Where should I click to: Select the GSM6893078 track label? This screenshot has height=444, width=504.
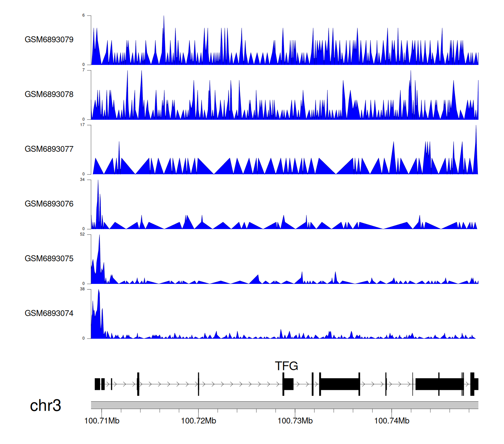coord(49,95)
